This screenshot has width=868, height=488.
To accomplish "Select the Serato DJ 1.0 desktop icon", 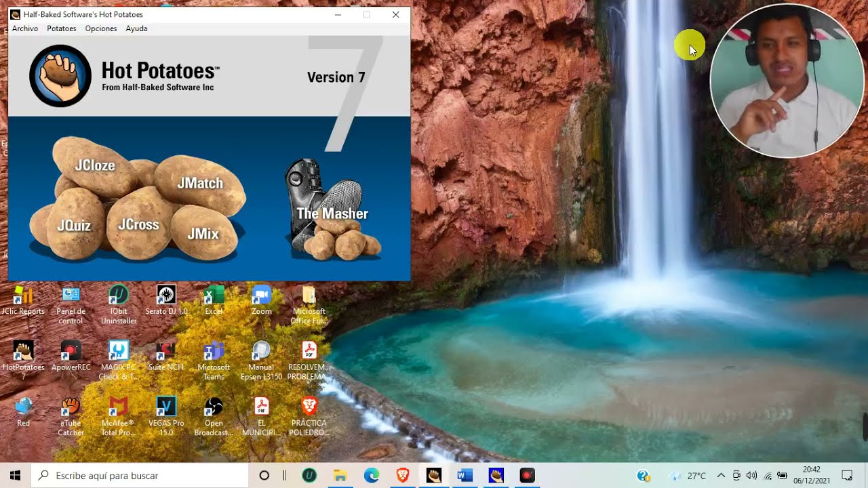I will point(166,302).
